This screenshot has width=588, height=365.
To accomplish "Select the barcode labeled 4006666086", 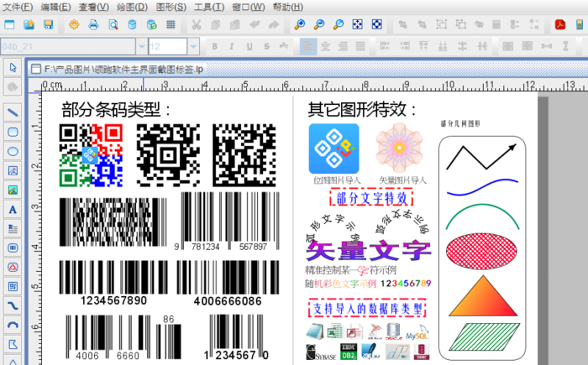I will coord(228,283).
